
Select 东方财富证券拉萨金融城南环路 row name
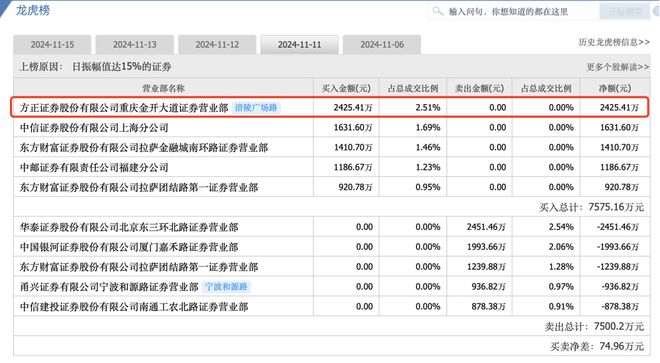pos(144,148)
